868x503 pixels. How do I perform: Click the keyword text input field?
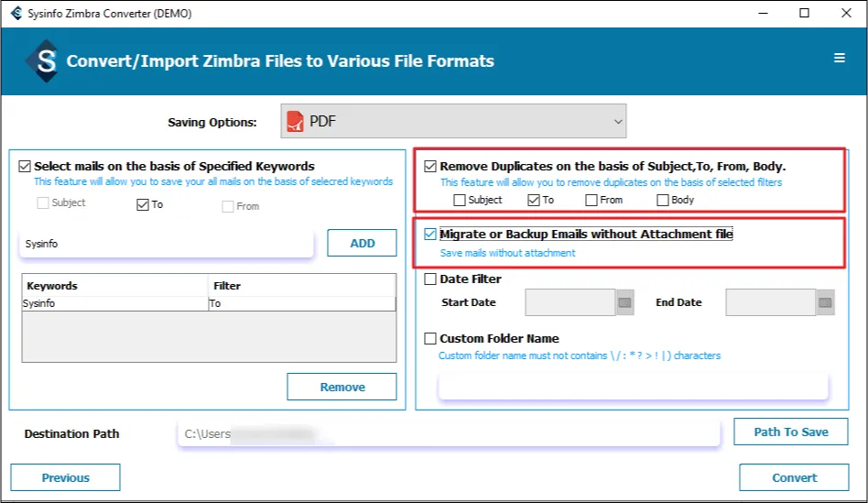coord(167,245)
